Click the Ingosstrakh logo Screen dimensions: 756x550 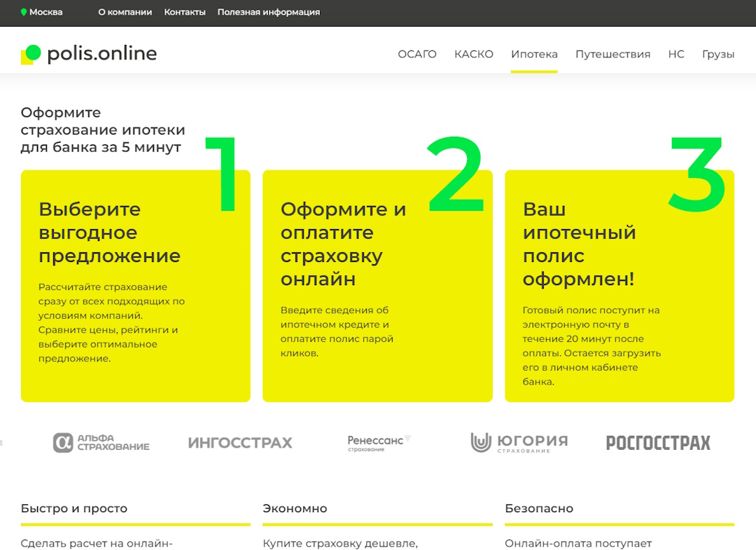coord(240,443)
